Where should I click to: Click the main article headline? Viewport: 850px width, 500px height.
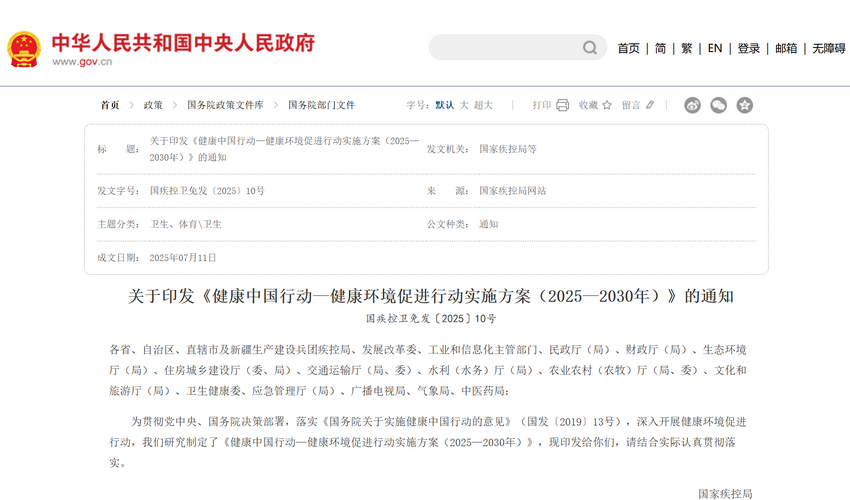pos(430,296)
